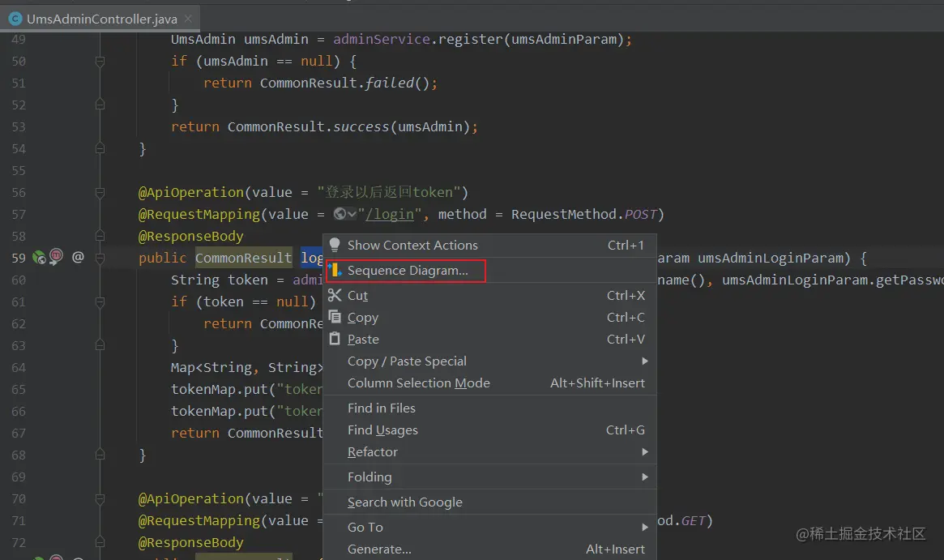Close the UmsAdminController.java tab

click(x=189, y=19)
